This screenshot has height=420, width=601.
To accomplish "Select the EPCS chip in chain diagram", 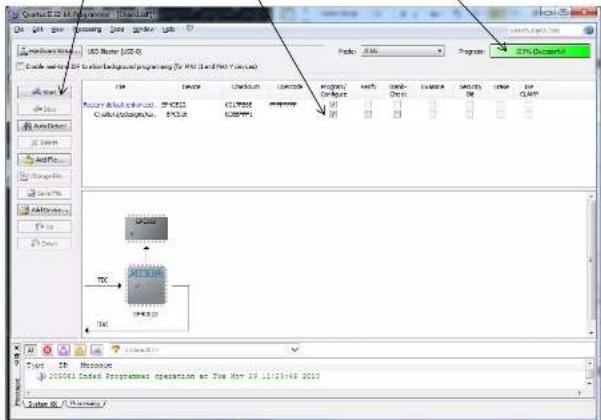I will coord(146,228).
